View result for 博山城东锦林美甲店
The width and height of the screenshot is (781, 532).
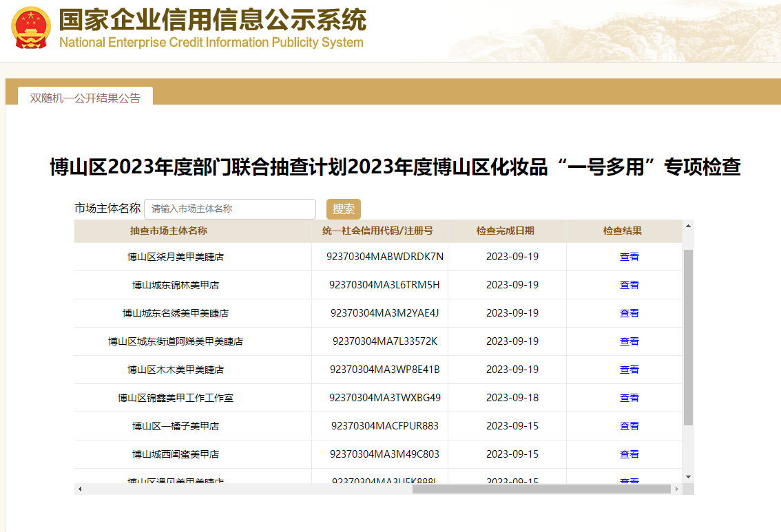[x=629, y=285]
